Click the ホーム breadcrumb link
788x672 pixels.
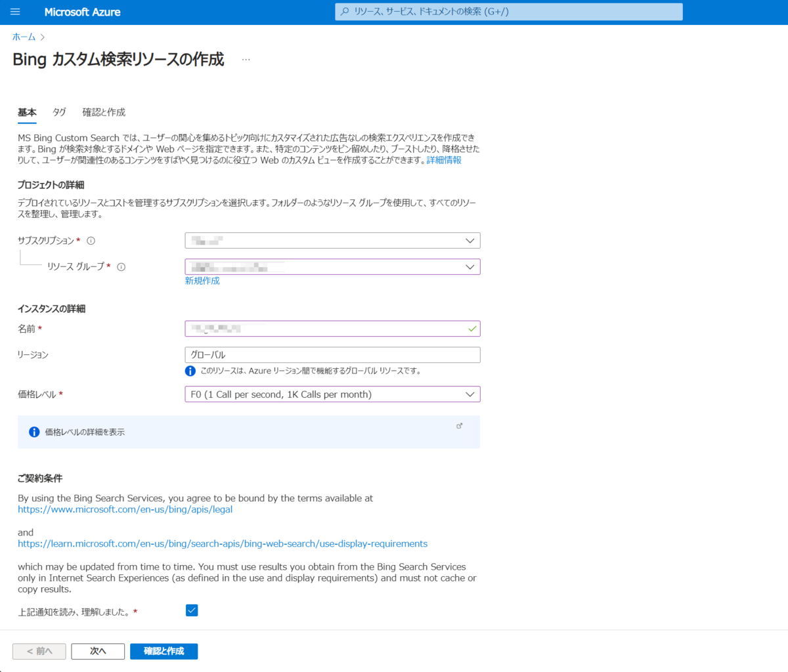click(24, 37)
